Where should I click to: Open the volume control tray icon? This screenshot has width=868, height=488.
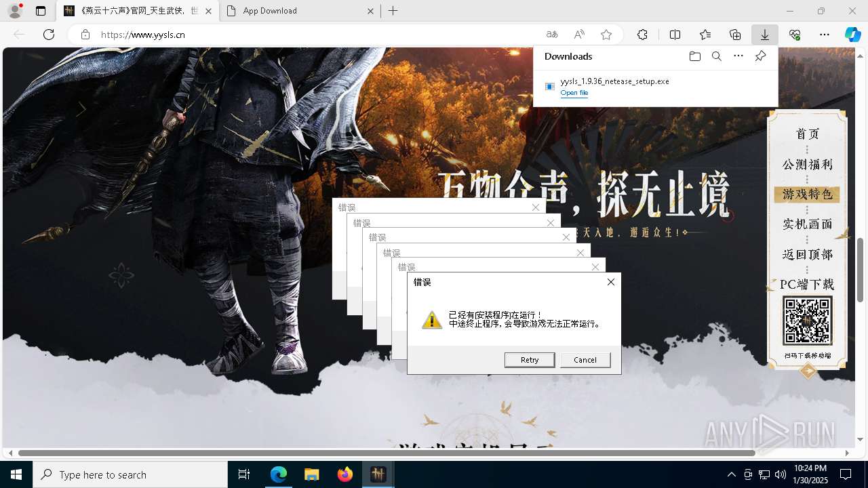click(780, 474)
